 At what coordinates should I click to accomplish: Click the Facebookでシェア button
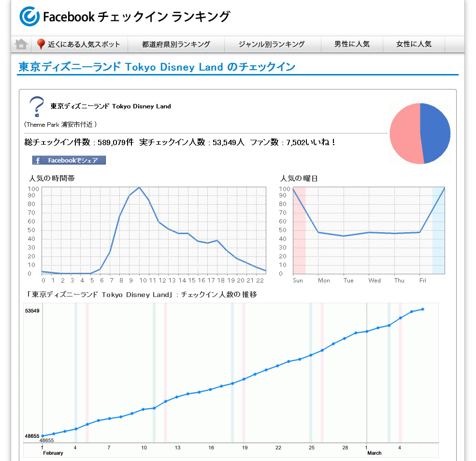69,160
